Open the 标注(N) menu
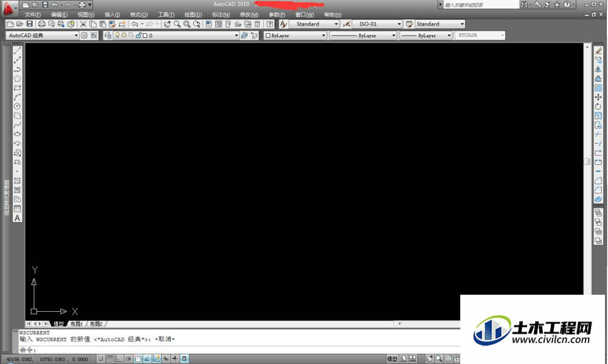Viewport: 608px width, 364px height. click(x=221, y=15)
